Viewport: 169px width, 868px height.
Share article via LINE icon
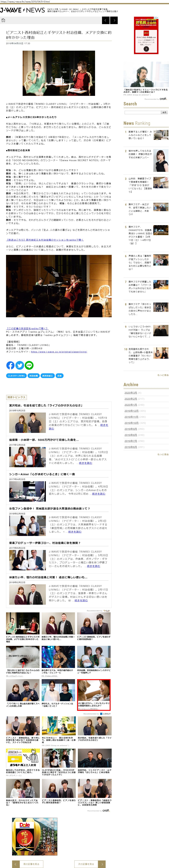[29, 365]
